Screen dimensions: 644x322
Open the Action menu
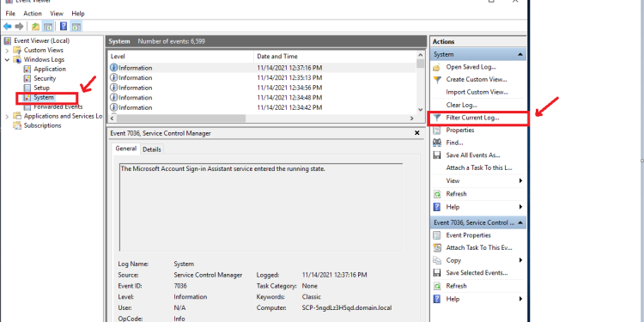tap(33, 14)
